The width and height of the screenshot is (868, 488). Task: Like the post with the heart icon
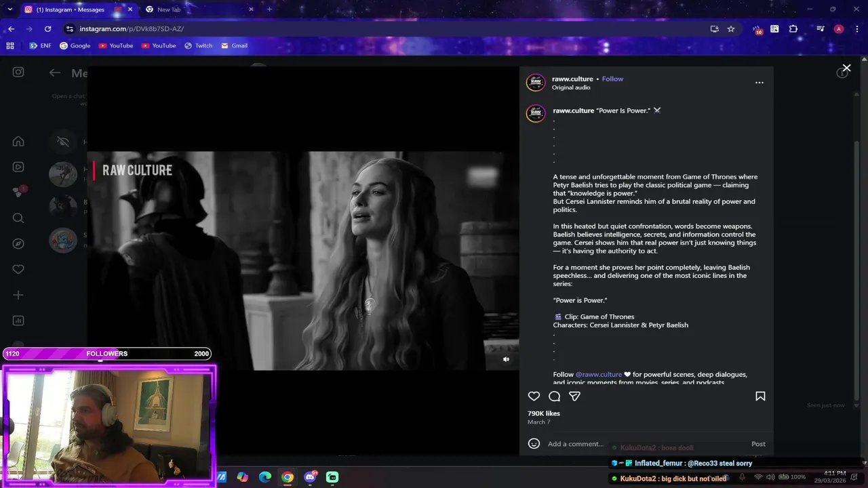tap(534, 396)
